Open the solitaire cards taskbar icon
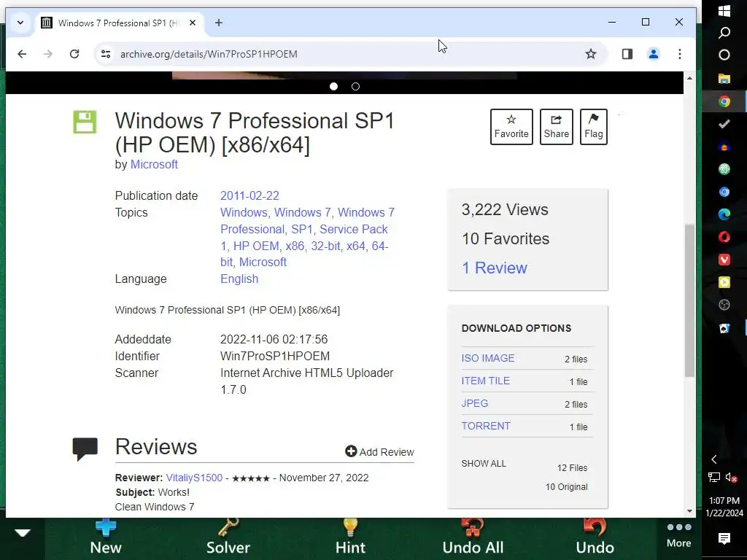The image size is (747, 560). (724, 328)
